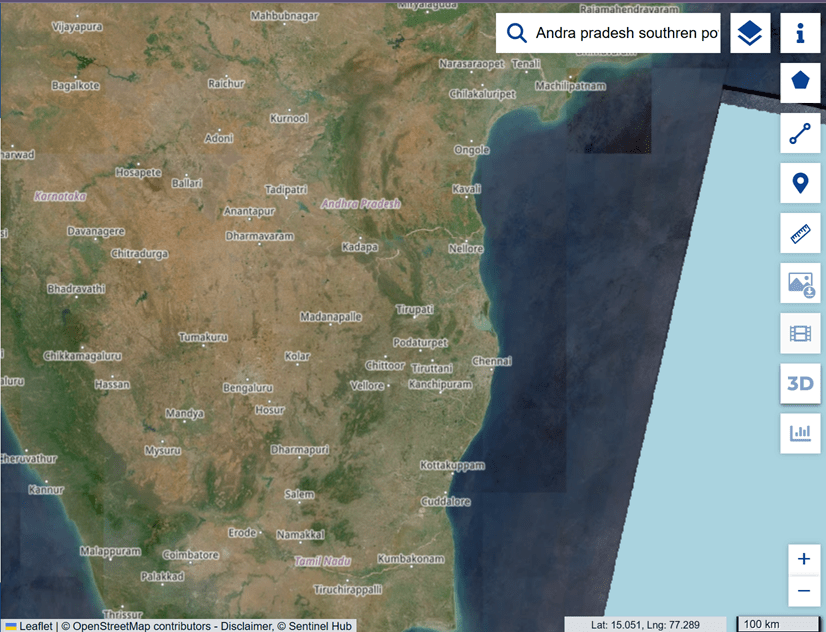Open OpenStreetMap contributors link
Image resolution: width=826 pixels, height=632 pixels.
(x=141, y=626)
